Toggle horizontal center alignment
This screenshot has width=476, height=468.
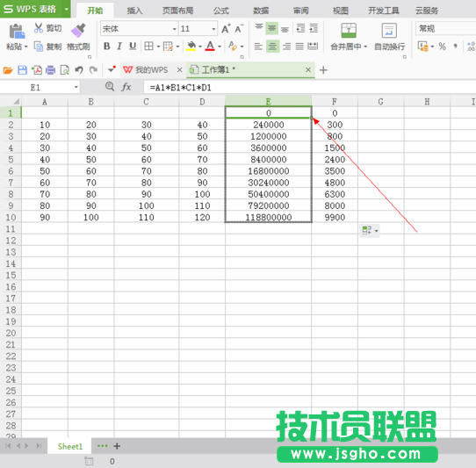[x=272, y=47]
